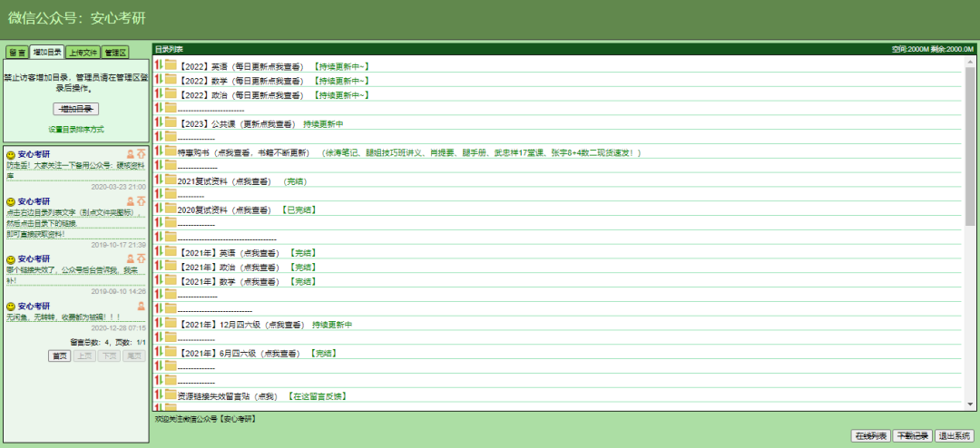Click user icon on 2020-03-23 message
The image size is (980, 448).
point(131,153)
